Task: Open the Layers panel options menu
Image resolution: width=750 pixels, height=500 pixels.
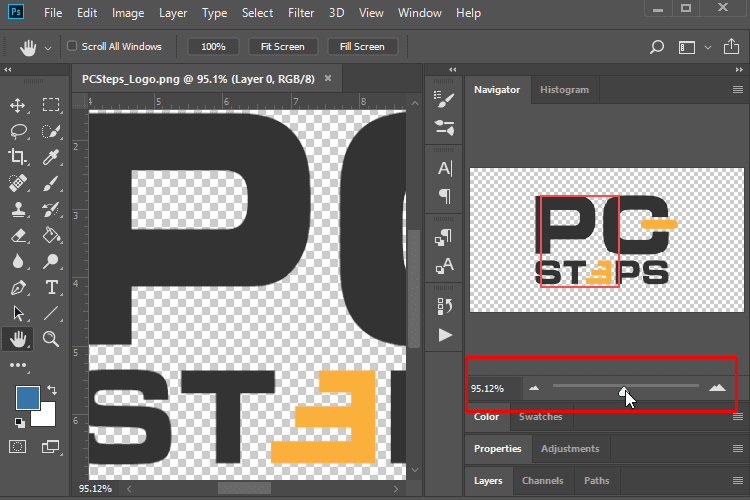Action: (x=738, y=480)
